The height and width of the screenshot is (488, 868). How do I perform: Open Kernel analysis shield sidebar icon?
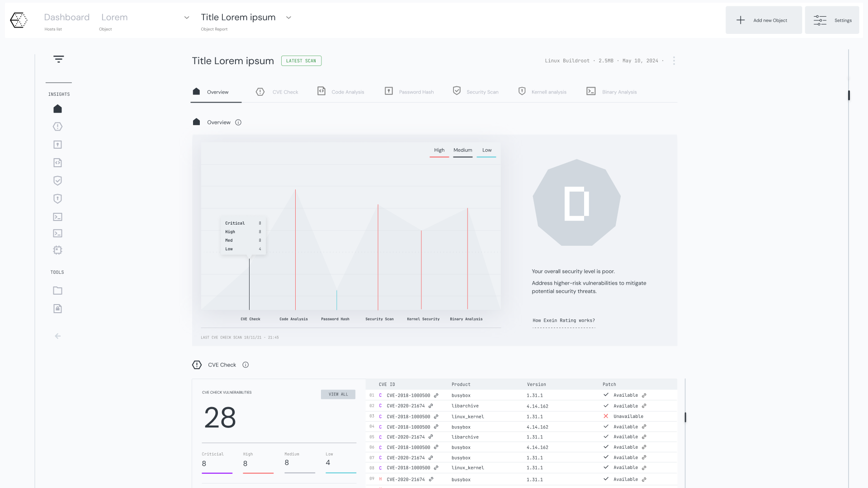tap(57, 199)
